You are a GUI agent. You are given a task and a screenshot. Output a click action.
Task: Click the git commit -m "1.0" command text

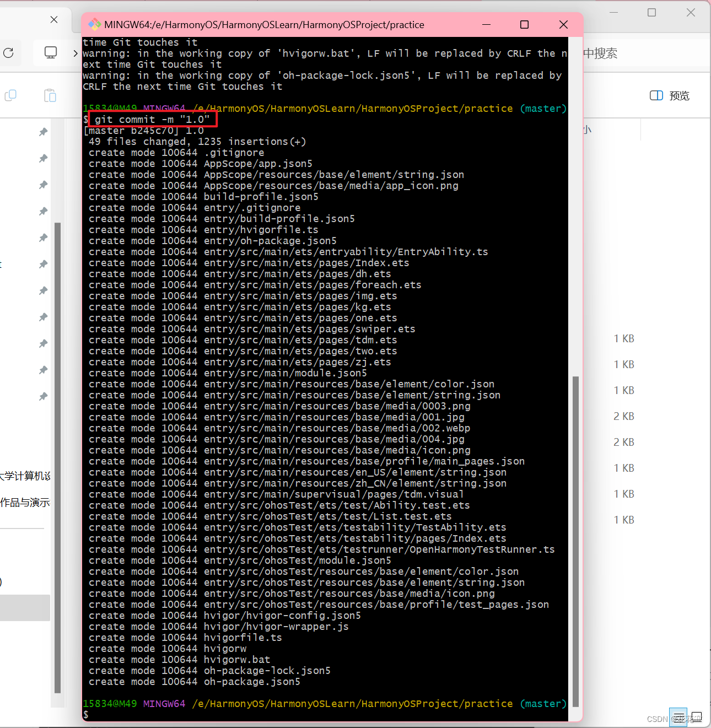click(x=152, y=120)
